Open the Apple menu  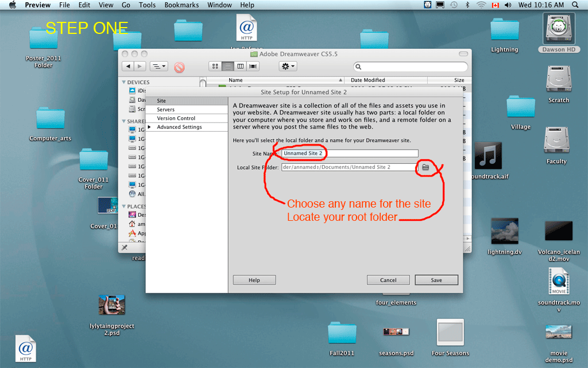pyautogui.click(x=13, y=5)
